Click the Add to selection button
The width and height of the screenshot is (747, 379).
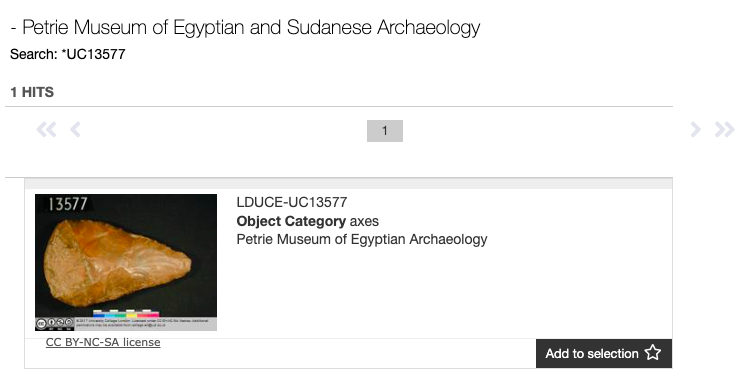point(604,354)
